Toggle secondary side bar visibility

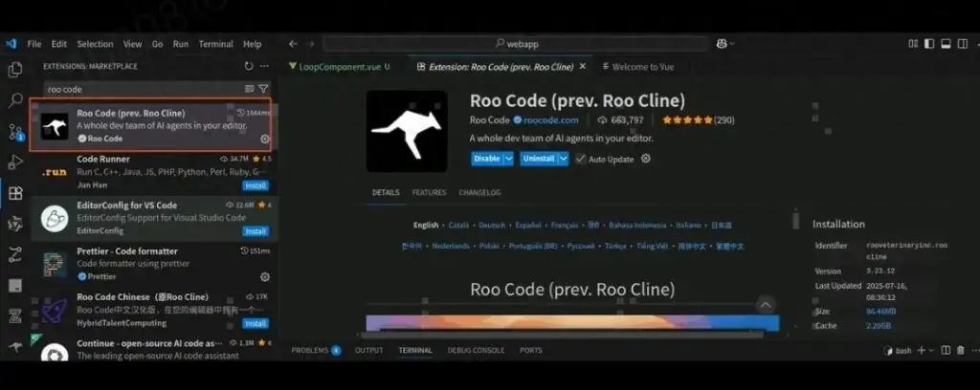[x=963, y=44]
